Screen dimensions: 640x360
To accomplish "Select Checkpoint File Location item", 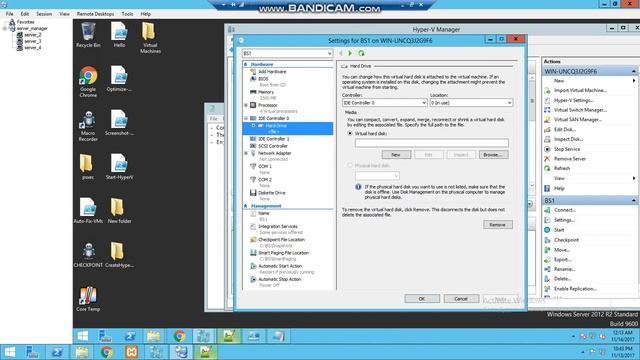I will point(281,240).
